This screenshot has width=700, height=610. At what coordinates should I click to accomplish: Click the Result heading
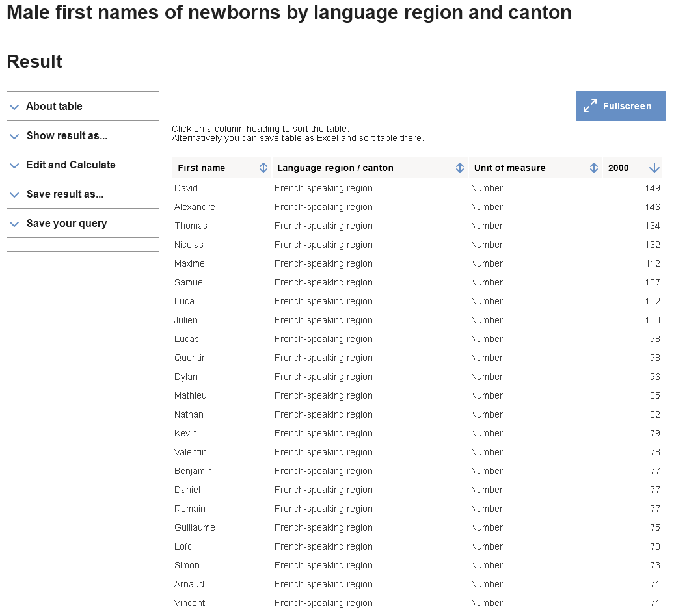click(34, 62)
